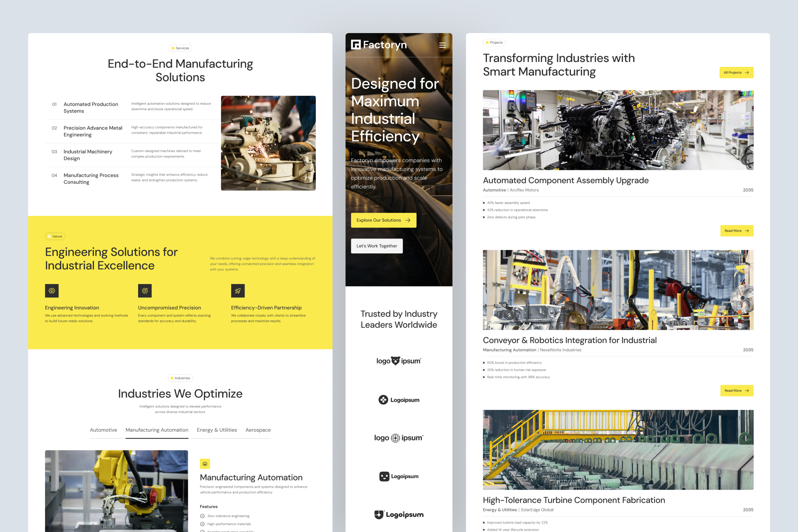Switch to the Automotive tab
The width and height of the screenshot is (798, 532).
[103, 430]
